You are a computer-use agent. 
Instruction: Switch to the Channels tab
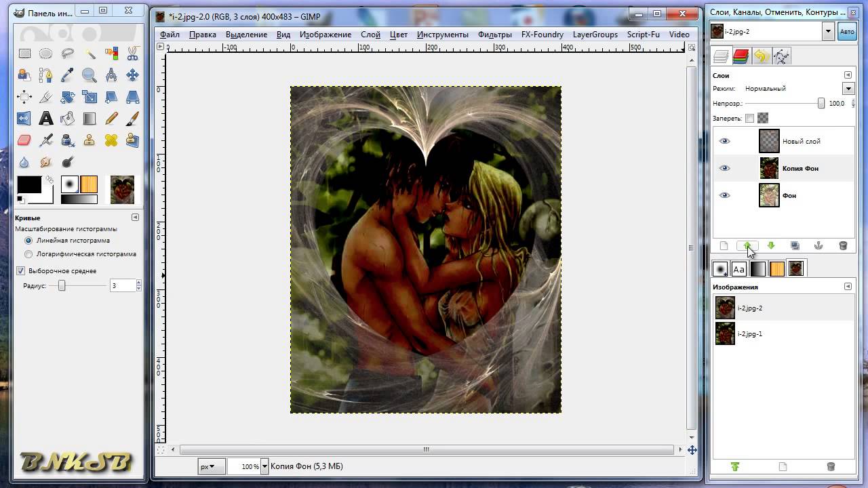coord(741,56)
